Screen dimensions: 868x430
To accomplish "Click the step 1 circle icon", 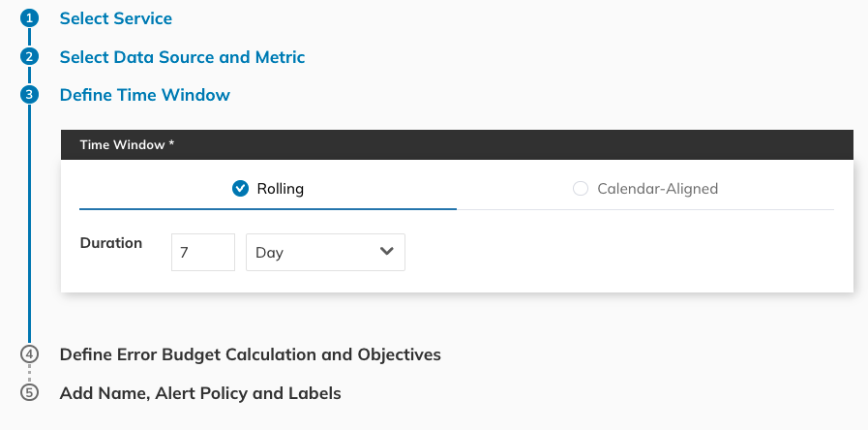I will coord(30,18).
